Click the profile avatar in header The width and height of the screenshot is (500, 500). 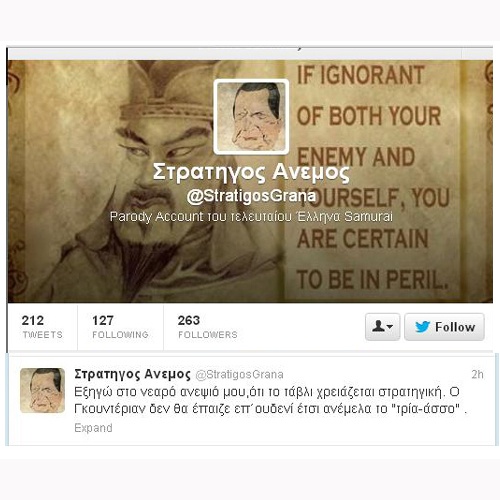pos(251,117)
